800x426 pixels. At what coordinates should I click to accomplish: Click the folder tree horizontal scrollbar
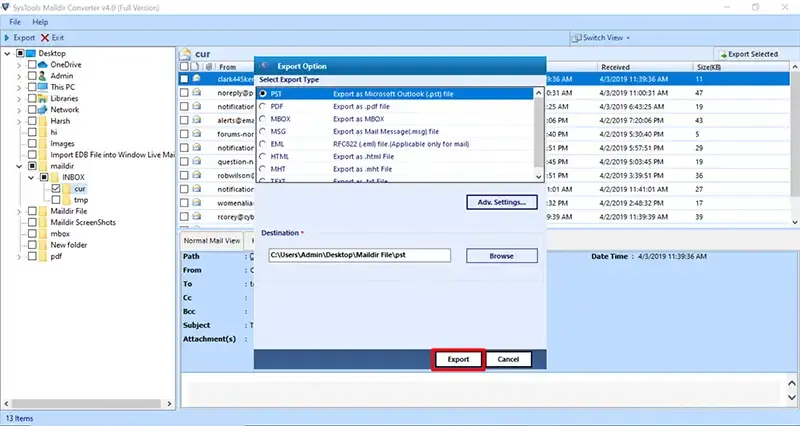(87, 404)
